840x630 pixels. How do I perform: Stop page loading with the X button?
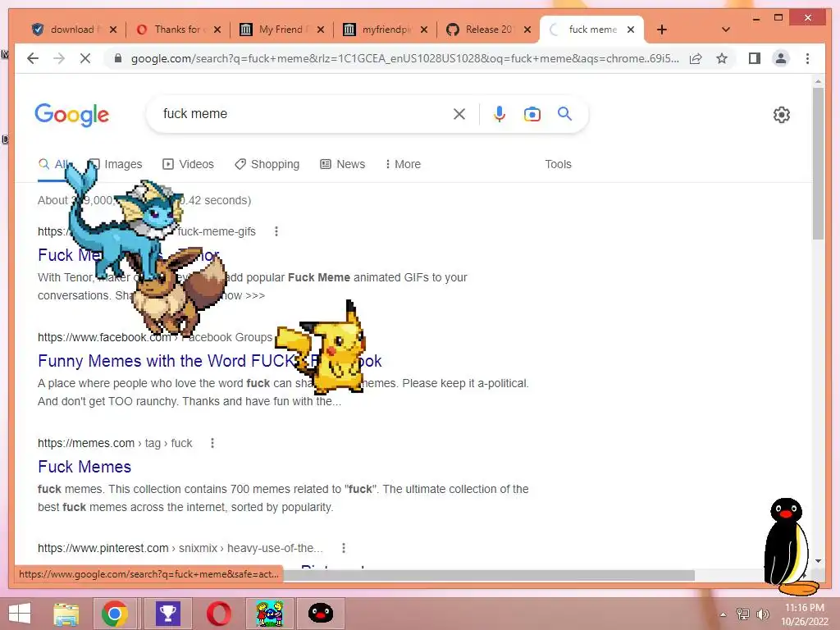pyautogui.click(x=85, y=58)
